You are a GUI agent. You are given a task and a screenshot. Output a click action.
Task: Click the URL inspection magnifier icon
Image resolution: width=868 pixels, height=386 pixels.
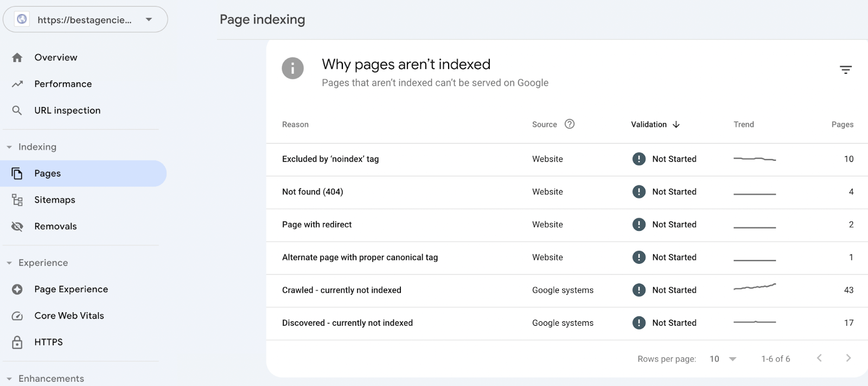[17, 110]
